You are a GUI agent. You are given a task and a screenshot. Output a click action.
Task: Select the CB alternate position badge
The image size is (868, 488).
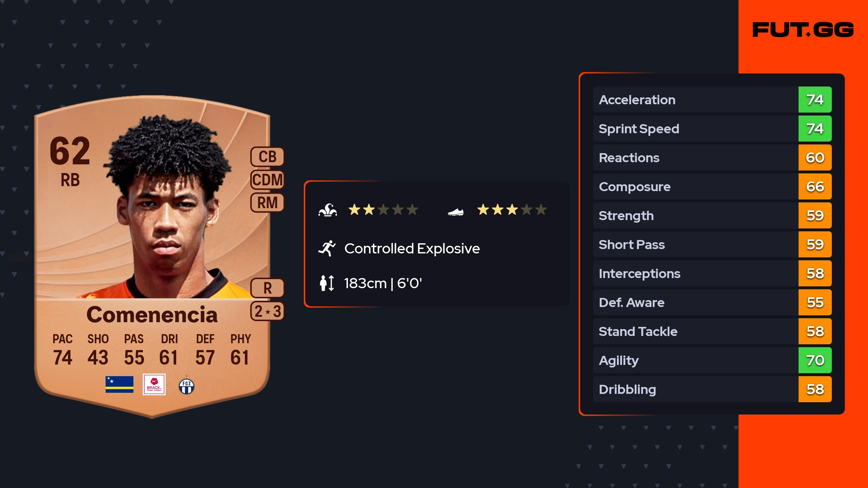coord(268,157)
